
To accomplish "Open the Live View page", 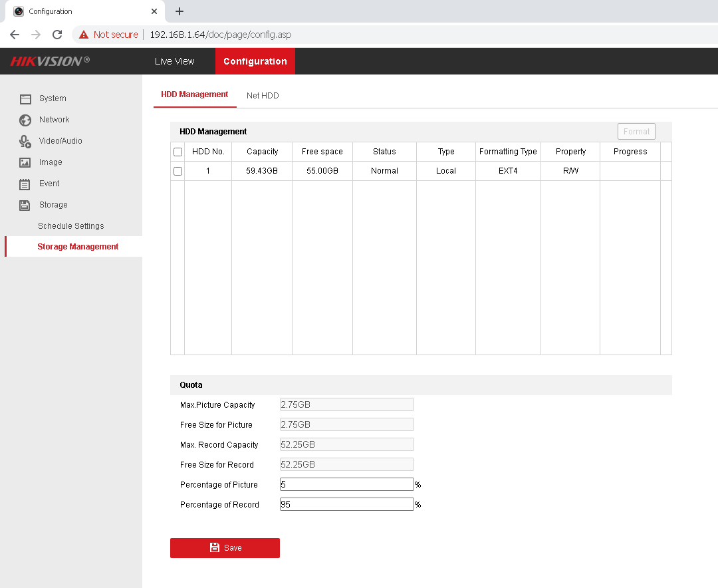I will coord(174,61).
